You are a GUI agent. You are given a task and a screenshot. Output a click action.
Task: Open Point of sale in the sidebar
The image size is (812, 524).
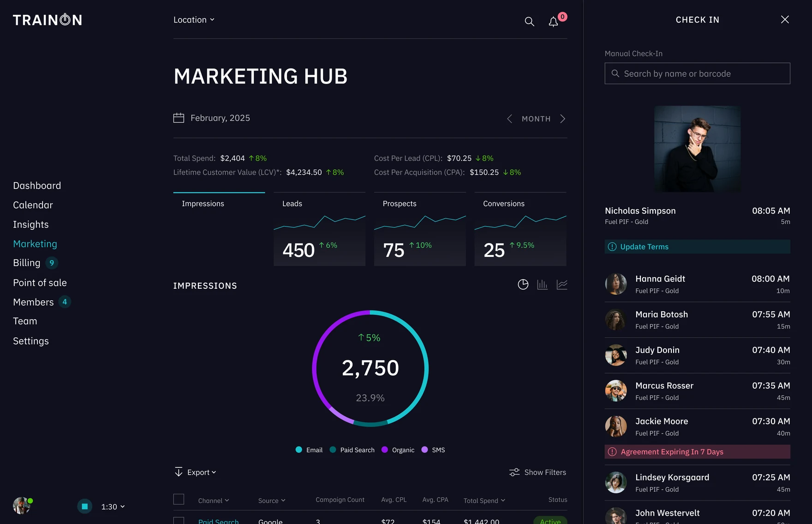pos(40,283)
